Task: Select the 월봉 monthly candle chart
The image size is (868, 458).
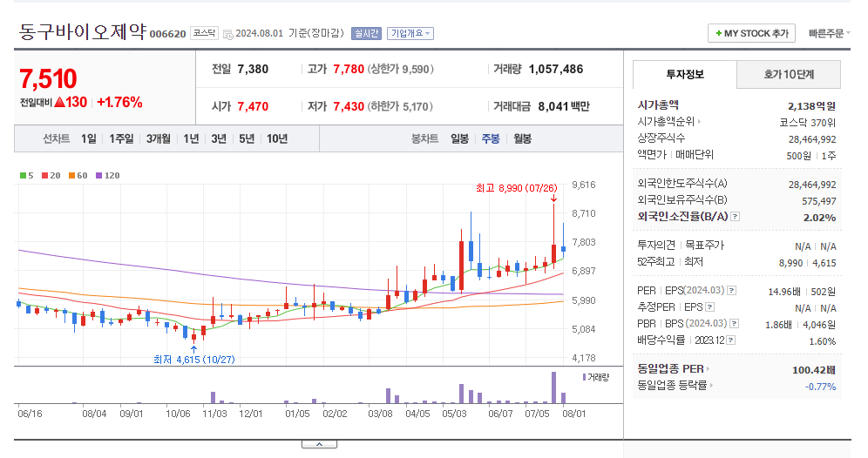Action: [522, 138]
